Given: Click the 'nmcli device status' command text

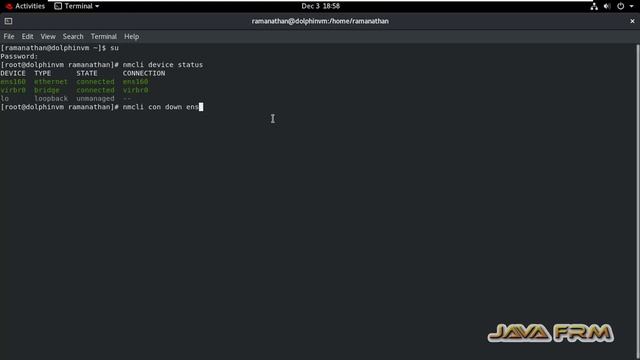Looking at the screenshot, I should (x=162, y=65).
